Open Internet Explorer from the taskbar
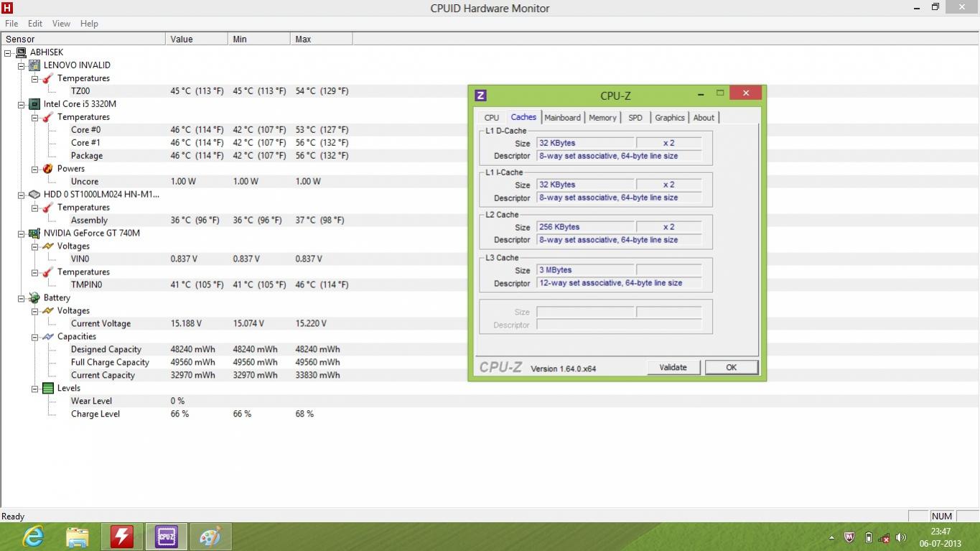This screenshot has height=551, width=980. coord(33,537)
